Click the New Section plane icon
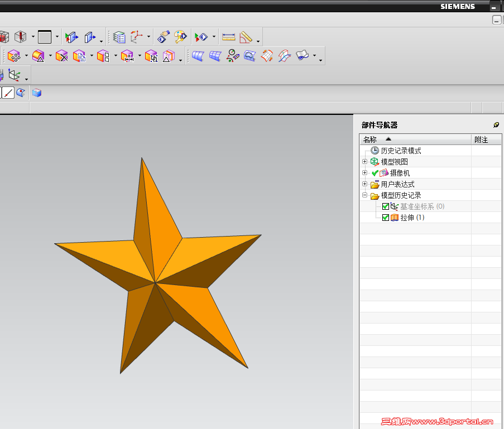Image resolution: width=504 pixels, height=429 pixels. pos(90,37)
